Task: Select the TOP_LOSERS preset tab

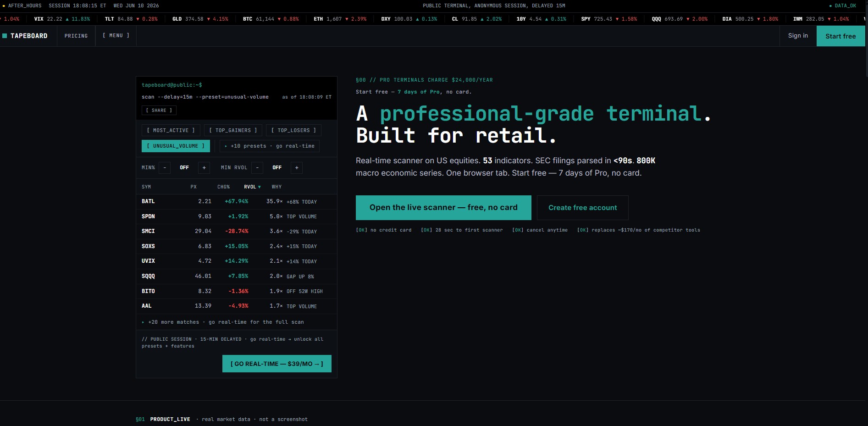Action: [293, 131]
